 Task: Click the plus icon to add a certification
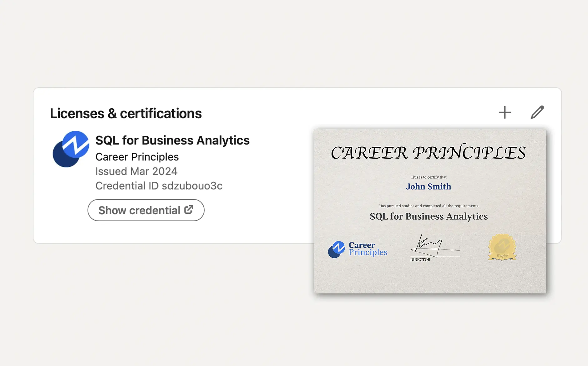tap(504, 112)
